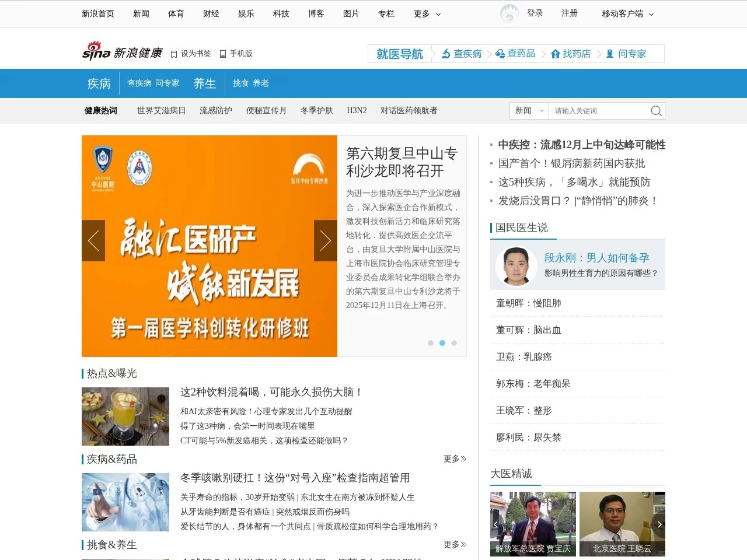Switch carousel to third slide dot

point(454,343)
